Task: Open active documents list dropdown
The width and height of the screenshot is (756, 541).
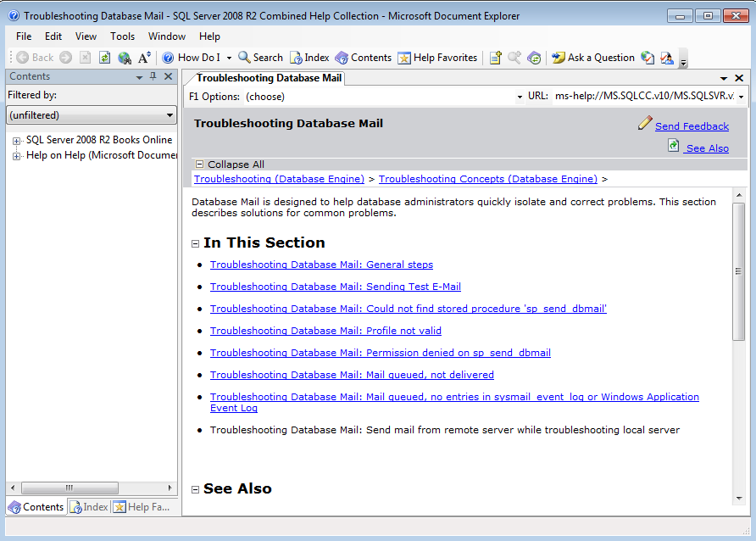Action: (724, 78)
